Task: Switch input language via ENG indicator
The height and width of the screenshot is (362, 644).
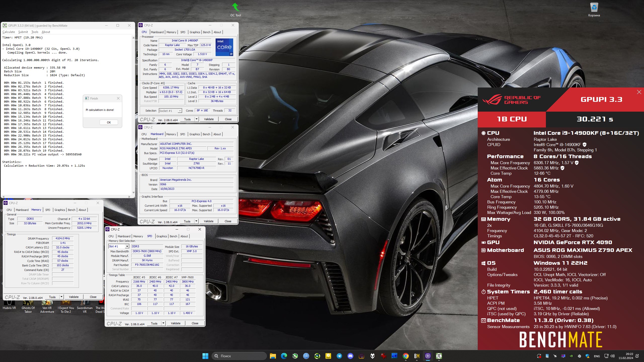Action: [x=597, y=356]
